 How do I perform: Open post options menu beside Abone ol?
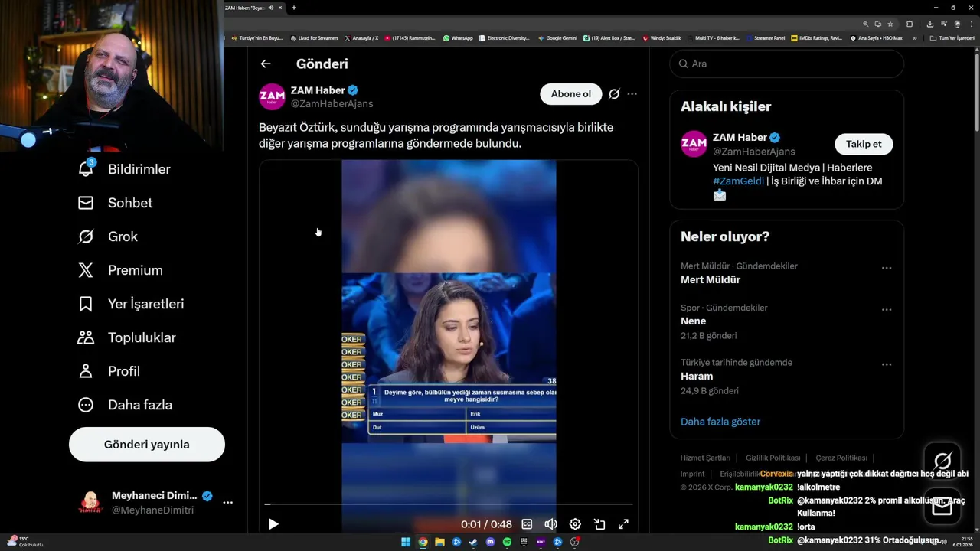[632, 94]
